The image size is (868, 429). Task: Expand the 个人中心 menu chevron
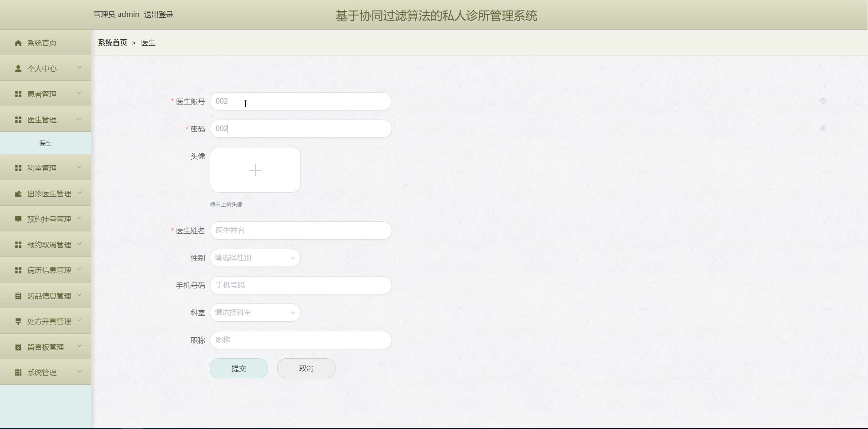pyautogui.click(x=79, y=68)
